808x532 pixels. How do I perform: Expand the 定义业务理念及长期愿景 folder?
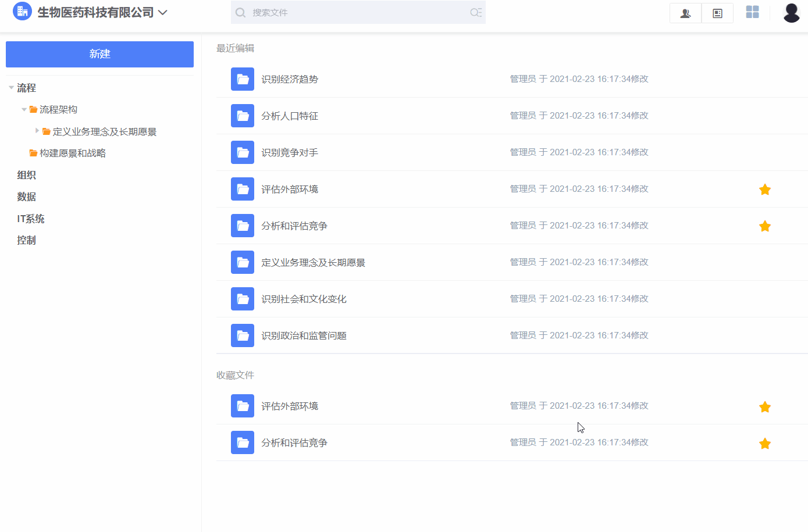tap(37, 130)
